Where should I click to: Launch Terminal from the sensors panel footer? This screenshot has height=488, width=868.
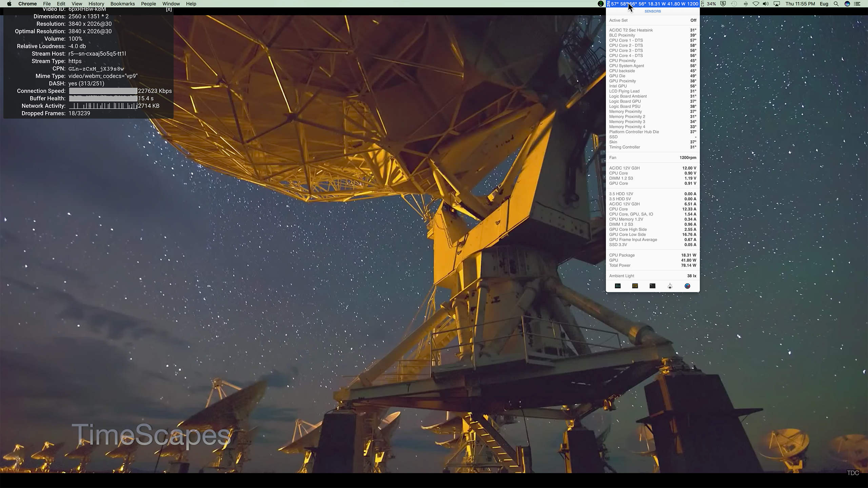coord(652,286)
